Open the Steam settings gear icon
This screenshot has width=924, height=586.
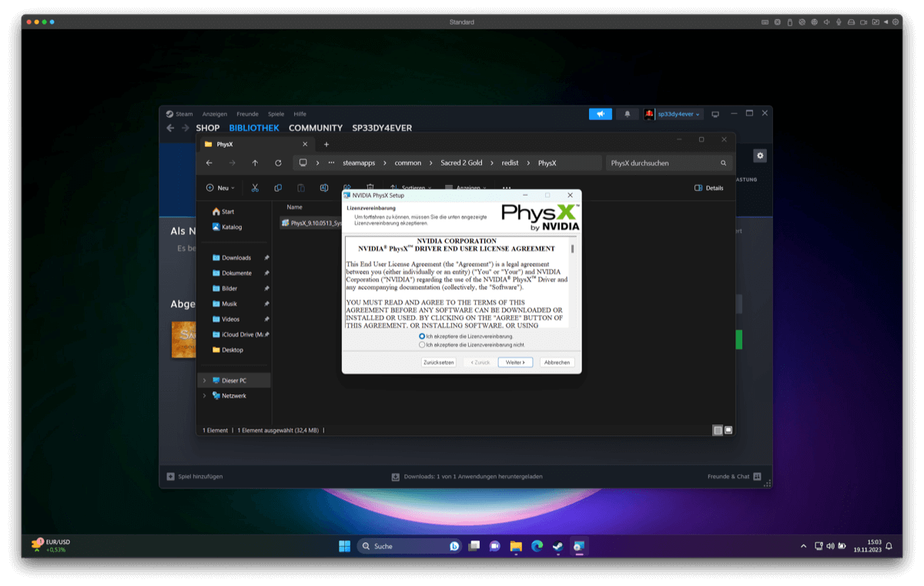pyautogui.click(x=760, y=156)
